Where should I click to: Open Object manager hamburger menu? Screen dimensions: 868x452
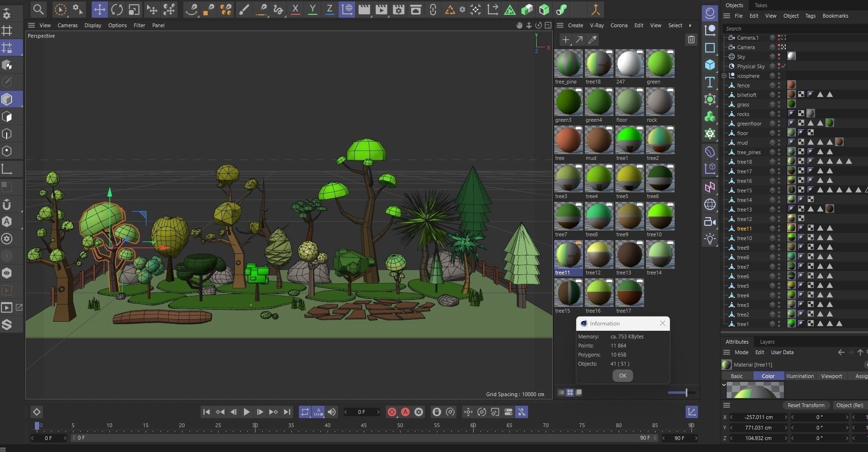(x=727, y=16)
